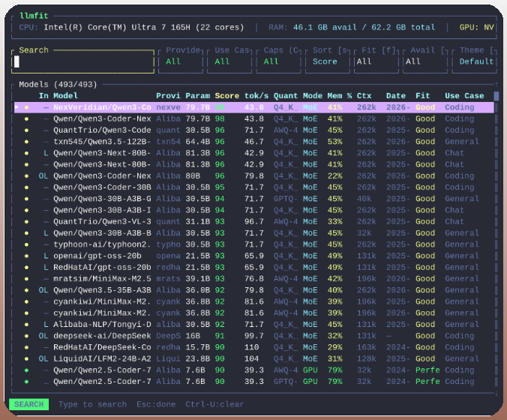
Task: Select Qwen/Qwen3-Coder-Nex row with 79.7B params
Action: pos(254,118)
